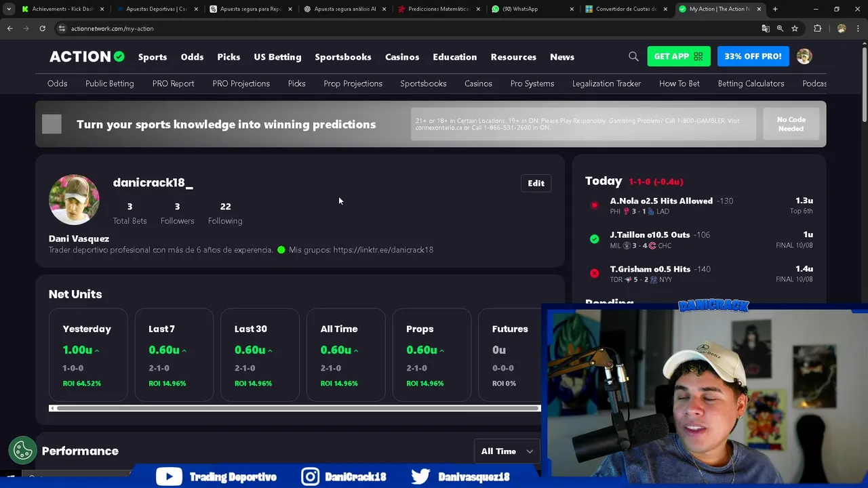The image size is (868, 488).
Task: Select the Last 7 net units card
Action: pos(174,355)
